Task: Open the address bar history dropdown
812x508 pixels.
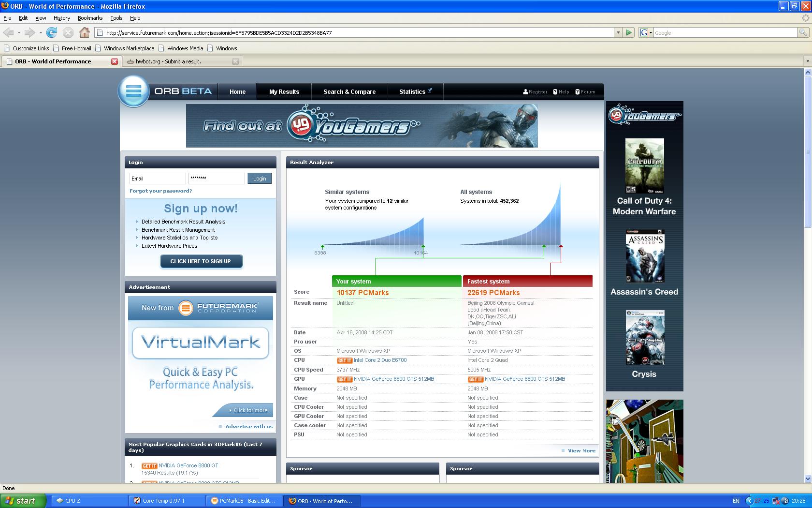Action: point(618,32)
